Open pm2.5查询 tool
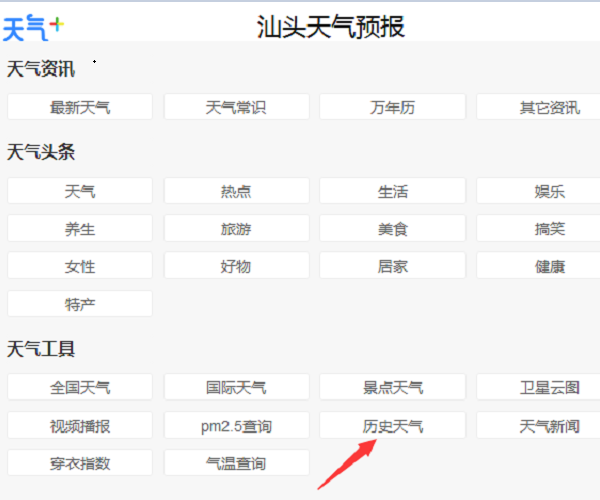 tap(236, 425)
